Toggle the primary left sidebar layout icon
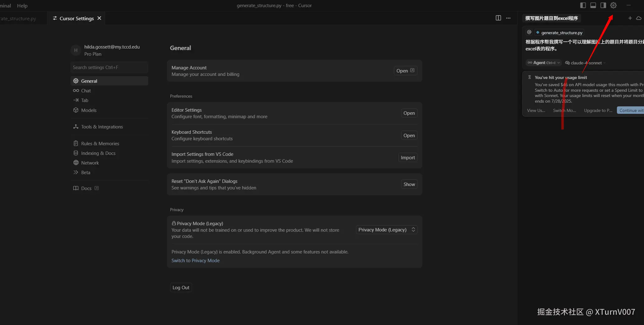Image resolution: width=644 pixels, height=325 pixels. [x=583, y=5]
